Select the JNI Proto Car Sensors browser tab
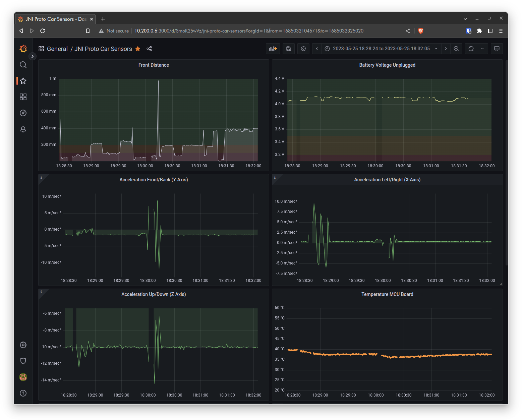Image resolution: width=522 pixels, height=420 pixels. pyautogui.click(x=53, y=19)
